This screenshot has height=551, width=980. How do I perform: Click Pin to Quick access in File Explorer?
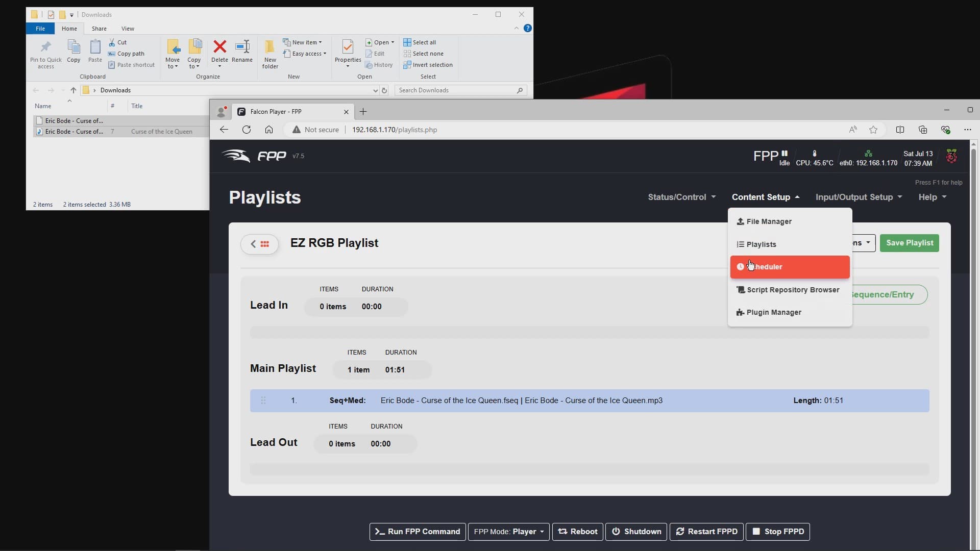point(45,54)
